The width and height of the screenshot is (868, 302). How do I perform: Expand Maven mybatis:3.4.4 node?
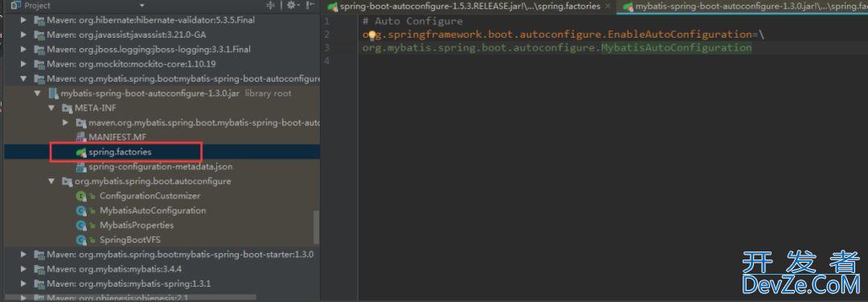[23, 269]
